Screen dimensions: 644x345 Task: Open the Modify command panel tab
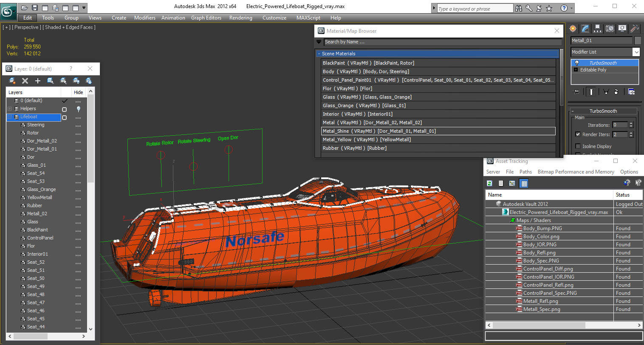pos(585,29)
